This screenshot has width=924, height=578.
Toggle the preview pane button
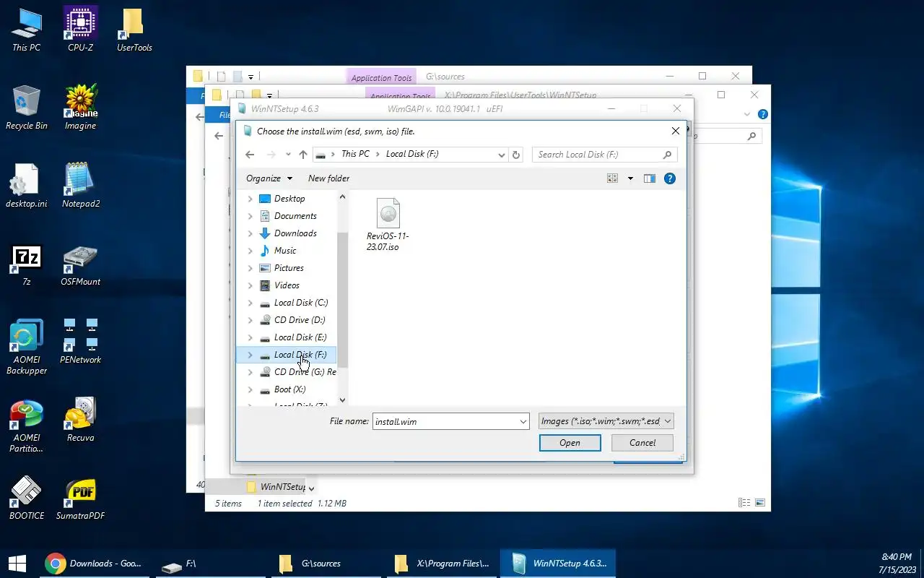650,178
